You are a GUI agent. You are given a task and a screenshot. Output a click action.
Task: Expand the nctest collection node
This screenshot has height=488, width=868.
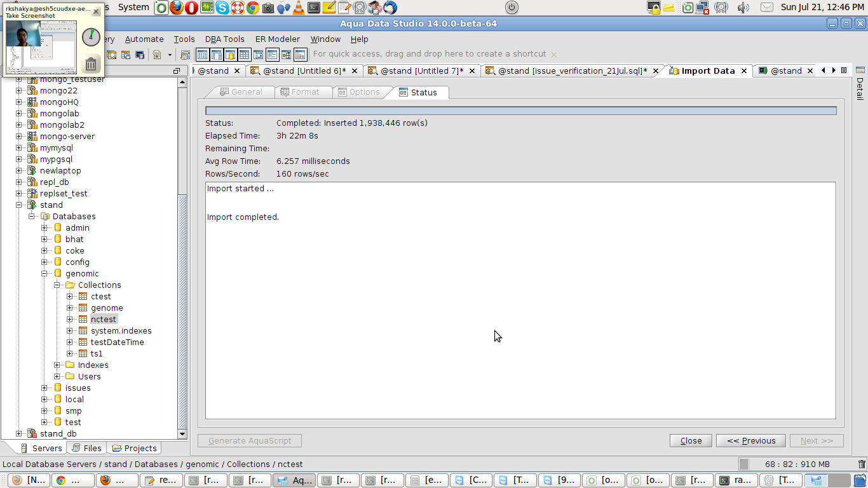[69, 319]
